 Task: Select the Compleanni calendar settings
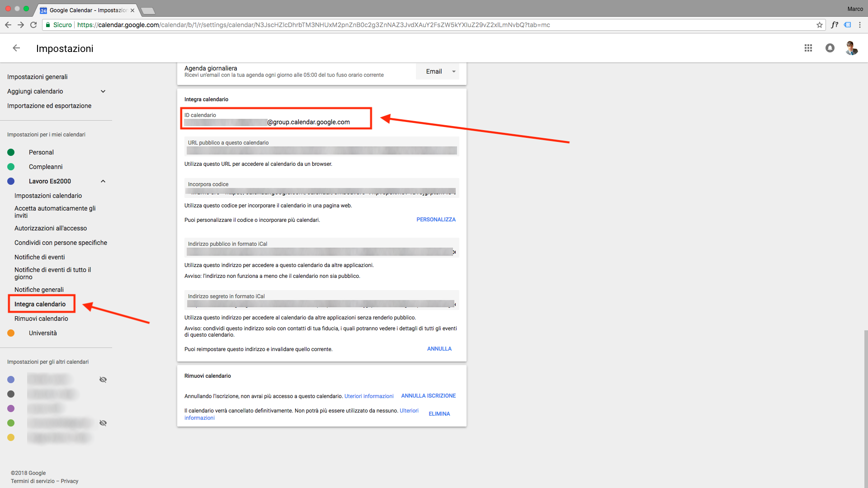46,167
